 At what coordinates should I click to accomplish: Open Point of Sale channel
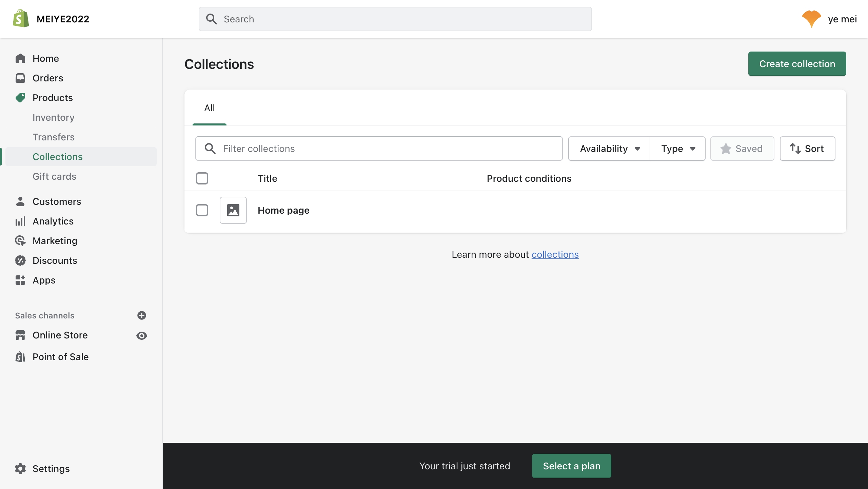[61, 357]
